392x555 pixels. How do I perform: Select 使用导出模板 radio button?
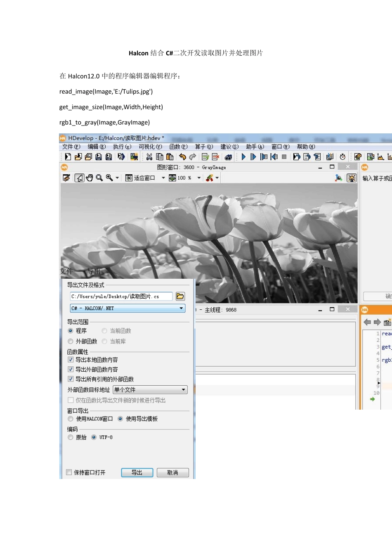(120, 419)
